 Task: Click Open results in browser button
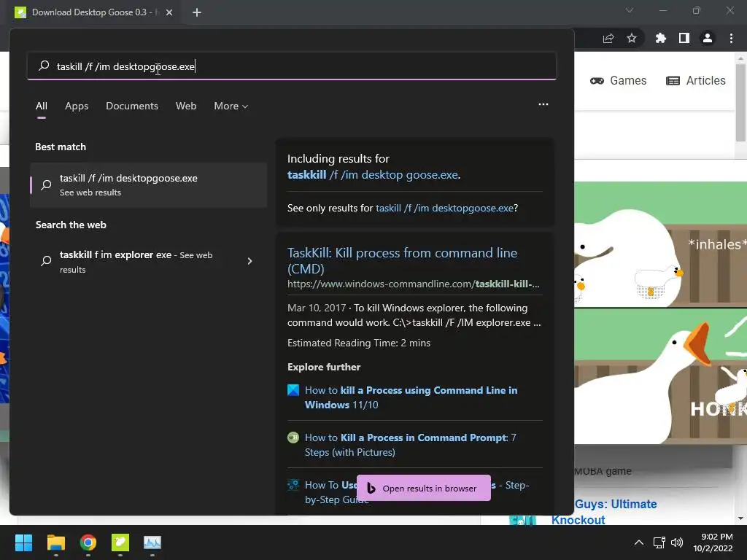coord(424,488)
